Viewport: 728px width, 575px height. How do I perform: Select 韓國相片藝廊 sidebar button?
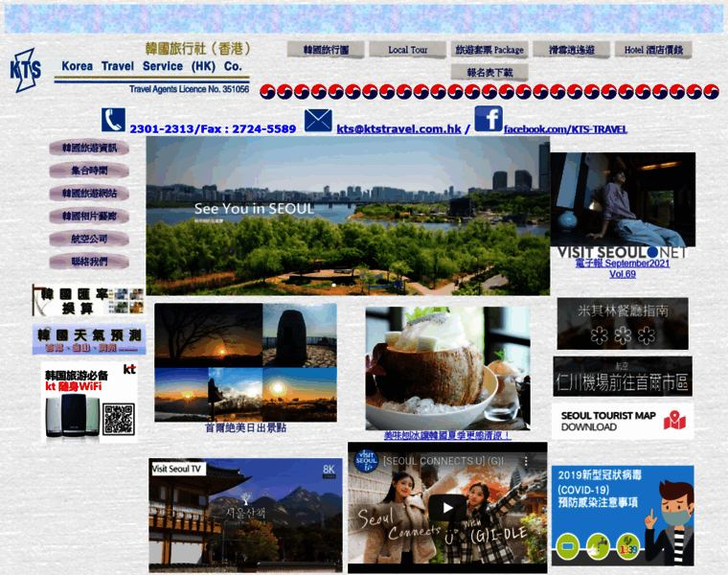pos(89,217)
